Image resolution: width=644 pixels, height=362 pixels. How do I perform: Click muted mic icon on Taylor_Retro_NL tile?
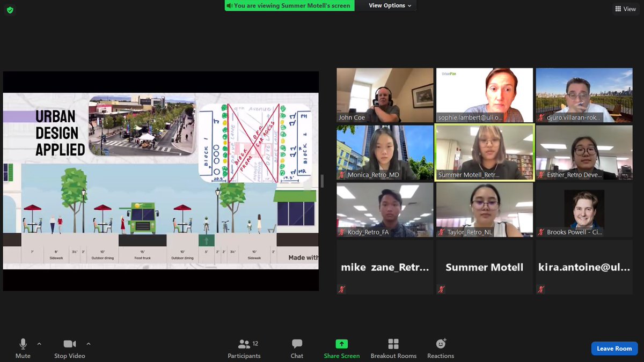[x=442, y=232]
